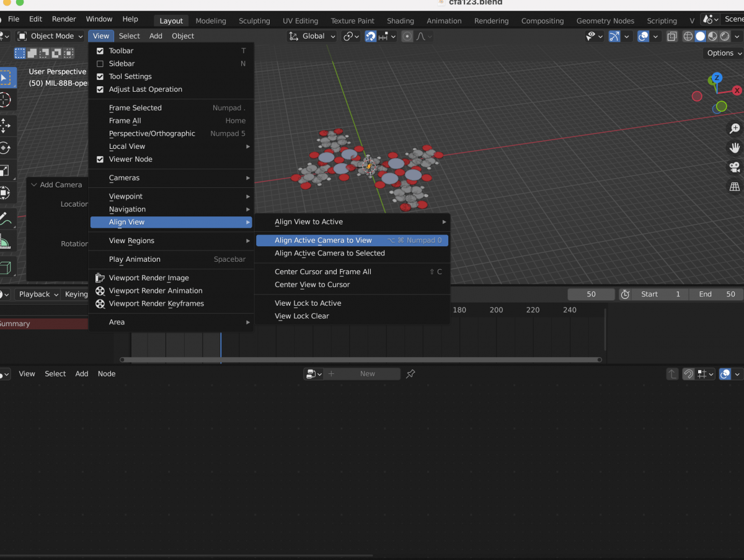
Task: Choose Align Active Camera to View
Action: pyautogui.click(x=352, y=241)
